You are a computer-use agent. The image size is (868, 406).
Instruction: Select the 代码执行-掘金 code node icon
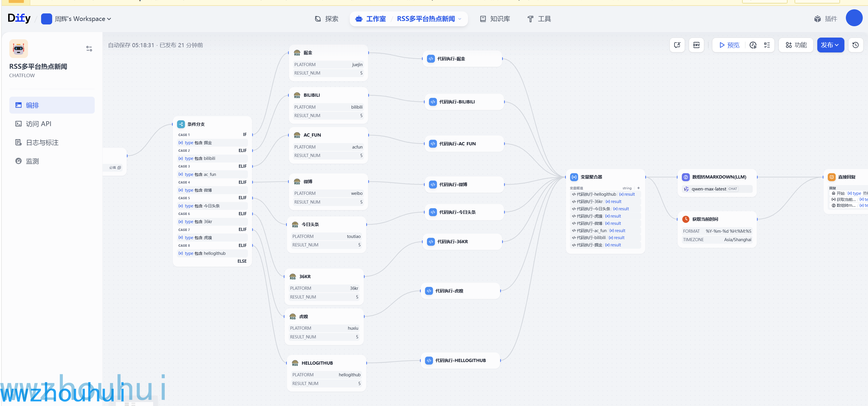pos(431,59)
